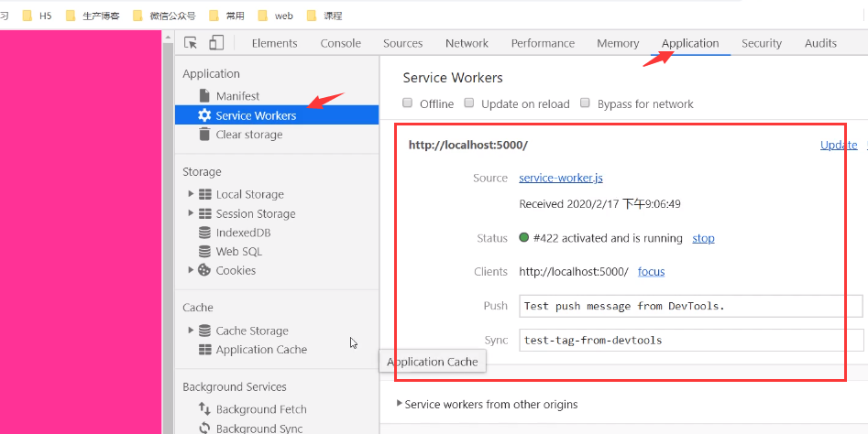Expand the Session Storage tree node
The width and height of the screenshot is (868, 434).
pos(191,213)
